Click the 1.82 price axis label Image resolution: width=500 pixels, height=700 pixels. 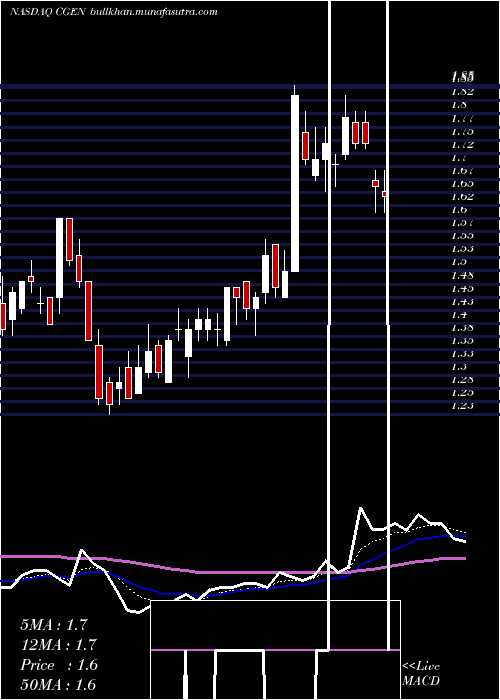[462, 92]
